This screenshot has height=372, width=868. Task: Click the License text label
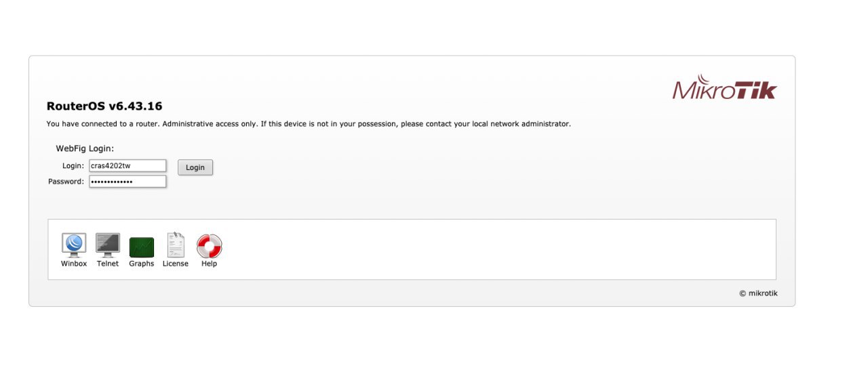[176, 264]
